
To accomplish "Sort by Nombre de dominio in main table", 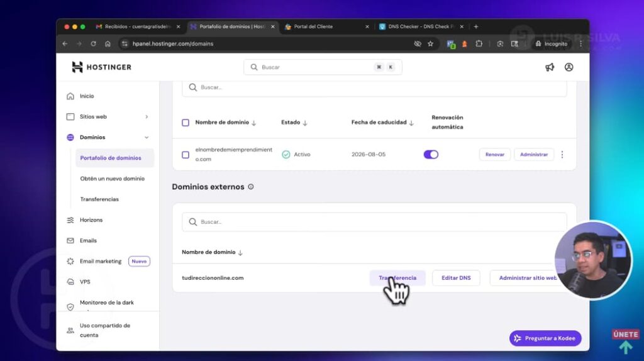I will point(226,123).
